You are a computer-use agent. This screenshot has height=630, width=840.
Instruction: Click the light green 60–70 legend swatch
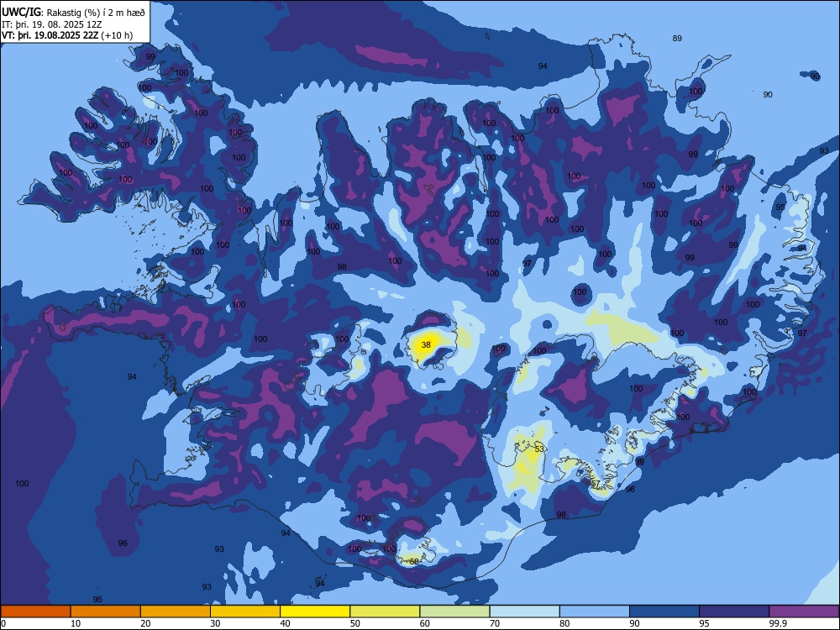point(454,612)
